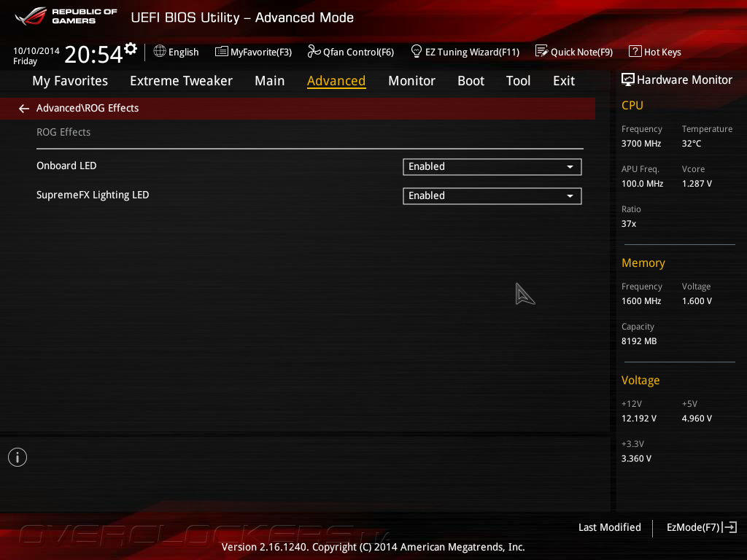Image resolution: width=747 pixels, height=560 pixels.
Task: Click the memory voltage 1.600 V
Action: coord(697,301)
